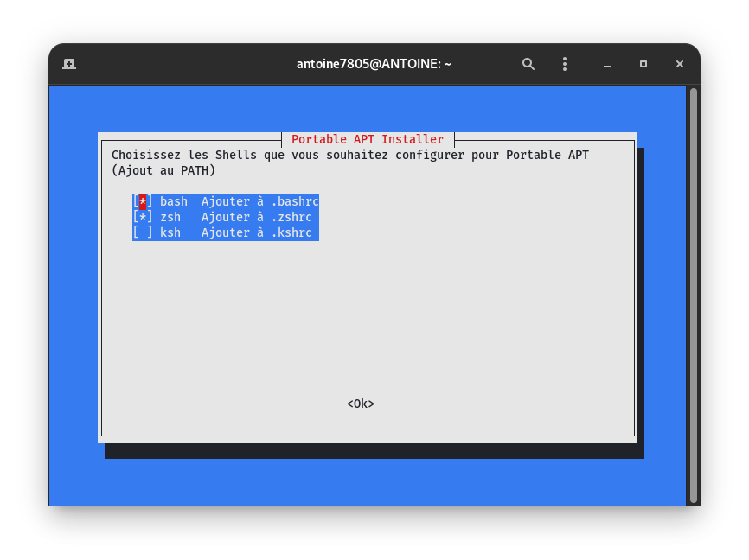Open a new terminal tab icon
The image size is (749, 560).
(69, 64)
